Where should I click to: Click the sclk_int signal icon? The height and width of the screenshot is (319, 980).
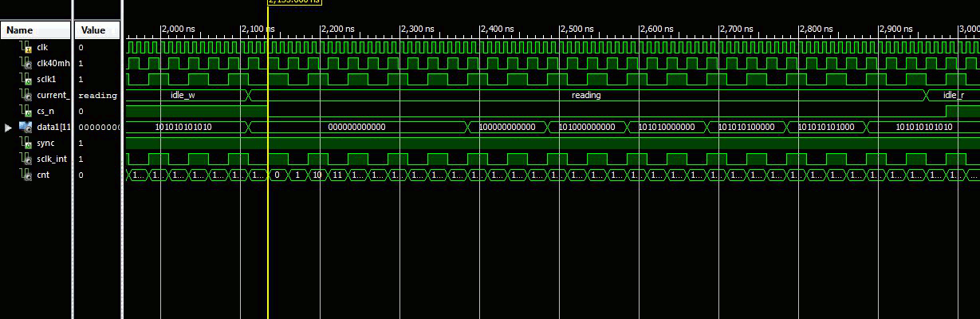(26, 159)
